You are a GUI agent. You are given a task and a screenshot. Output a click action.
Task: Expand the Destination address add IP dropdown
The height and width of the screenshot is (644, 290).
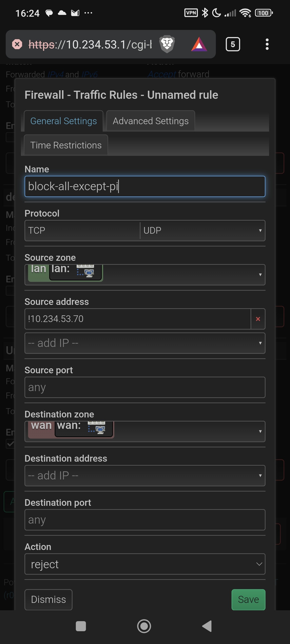(x=145, y=475)
